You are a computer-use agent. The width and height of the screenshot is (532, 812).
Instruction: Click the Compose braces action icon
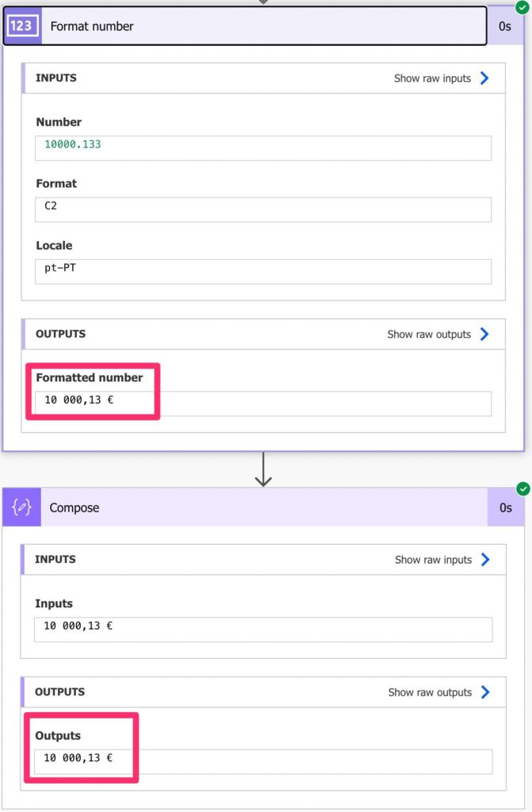[20, 507]
